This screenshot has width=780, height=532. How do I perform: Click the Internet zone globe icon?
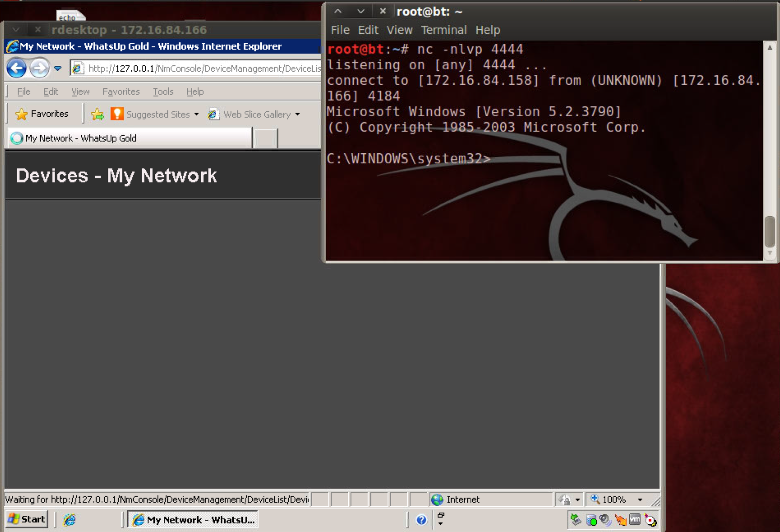point(437,500)
